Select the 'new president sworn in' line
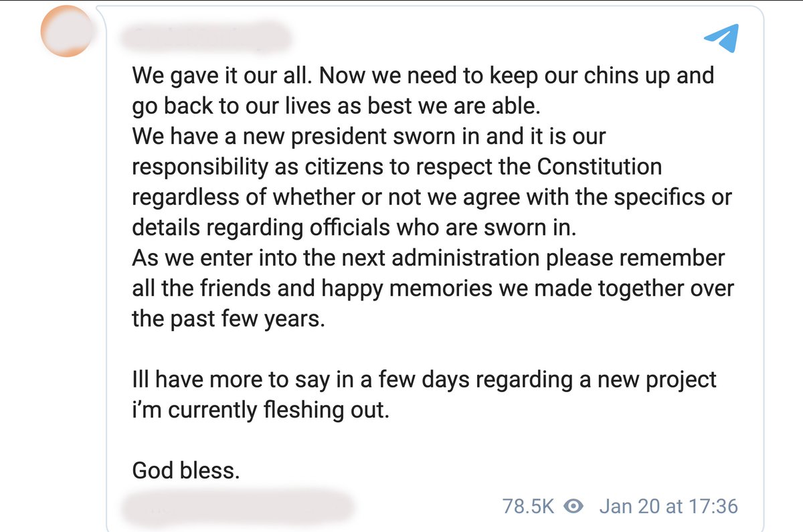This screenshot has width=803, height=532. point(369,136)
